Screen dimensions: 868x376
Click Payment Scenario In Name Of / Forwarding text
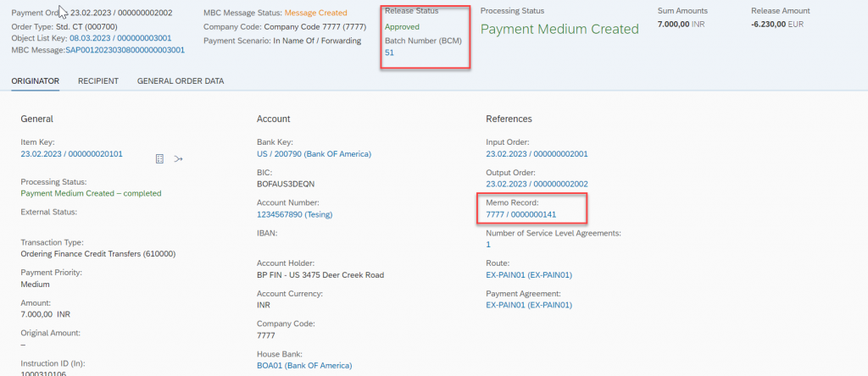pos(317,41)
